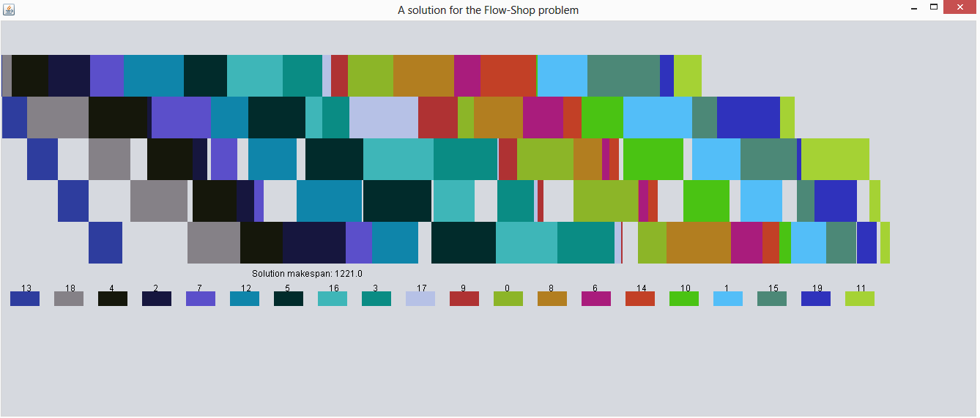The width and height of the screenshot is (980, 418).
Task: Select the job 4 black legend swatch
Action: click(113, 299)
